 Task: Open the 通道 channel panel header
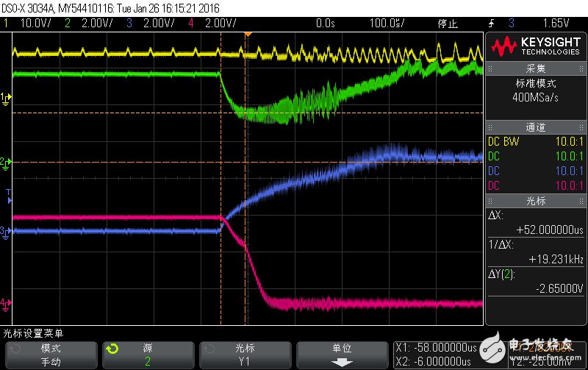pos(535,127)
